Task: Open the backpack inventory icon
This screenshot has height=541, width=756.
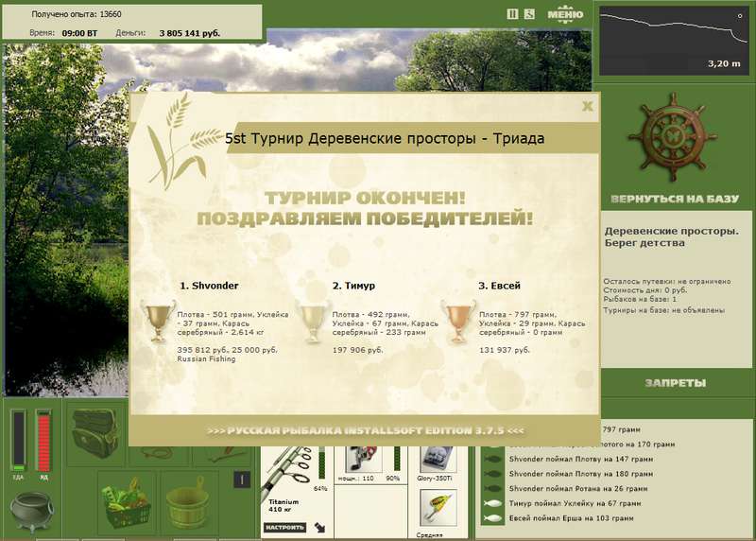Action: point(95,433)
